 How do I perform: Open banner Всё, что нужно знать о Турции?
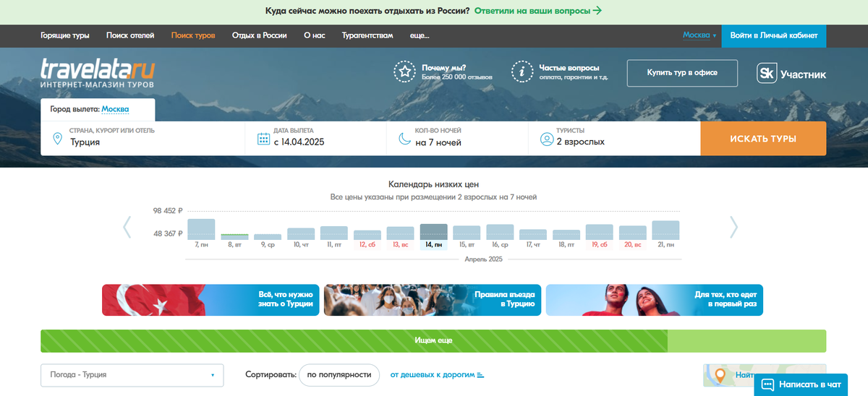click(x=210, y=300)
